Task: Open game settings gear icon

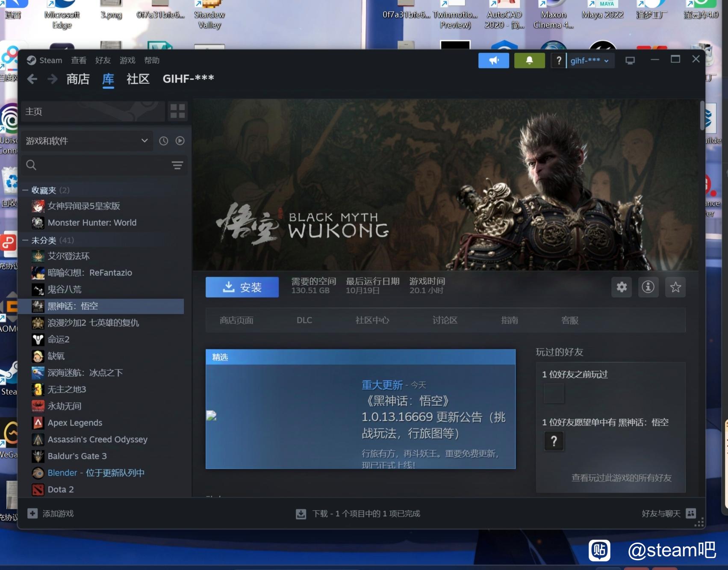Action: (x=622, y=287)
